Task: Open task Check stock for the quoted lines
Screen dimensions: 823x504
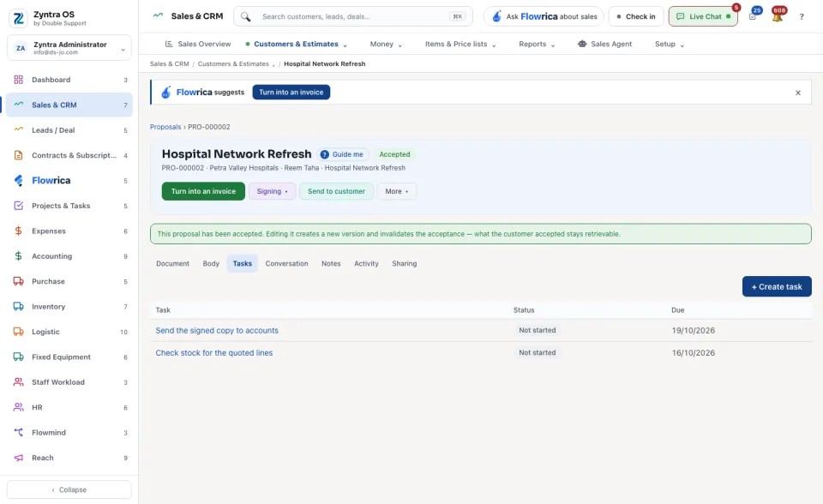Action: (x=214, y=353)
